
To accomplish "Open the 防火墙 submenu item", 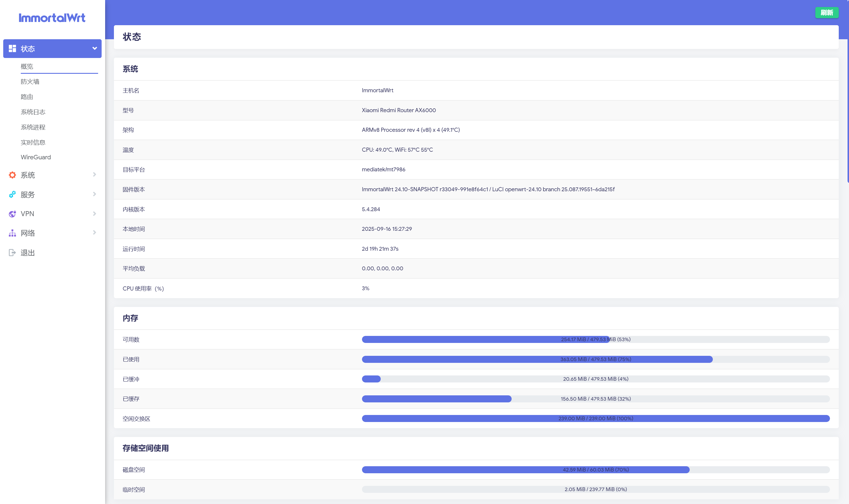I will 30,81.
